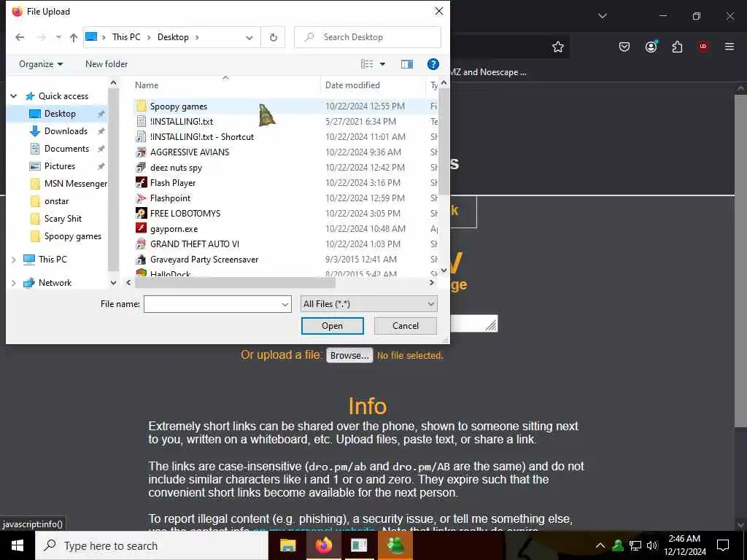Screen dimensions: 747x560
Task: Open the address bar history dropdown
Action: coord(249,38)
